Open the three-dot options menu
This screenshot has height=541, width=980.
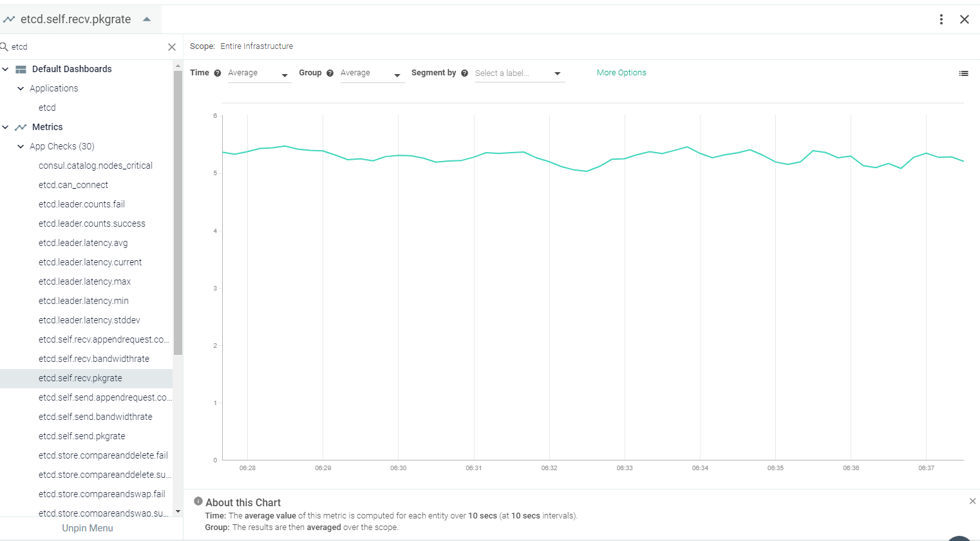(941, 19)
